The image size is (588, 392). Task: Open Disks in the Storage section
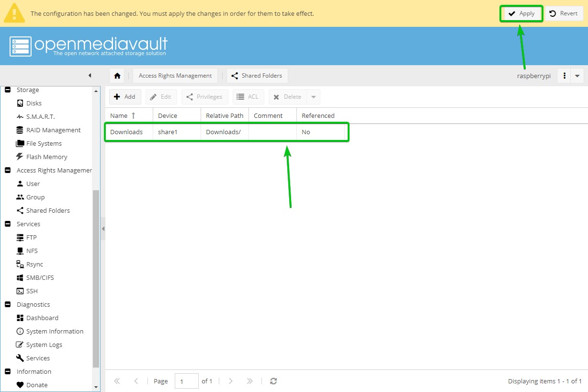tap(34, 103)
